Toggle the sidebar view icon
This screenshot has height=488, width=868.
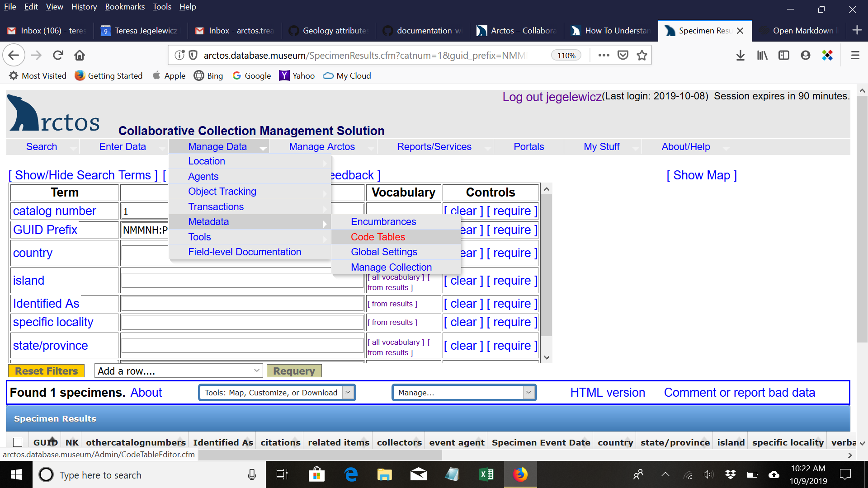click(x=783, y=55)
